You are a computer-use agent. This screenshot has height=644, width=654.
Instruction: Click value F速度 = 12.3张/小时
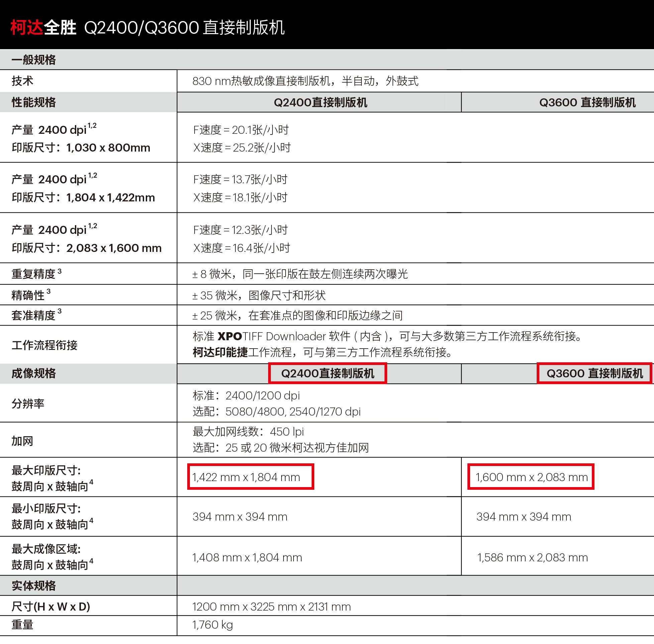point(240,230)
